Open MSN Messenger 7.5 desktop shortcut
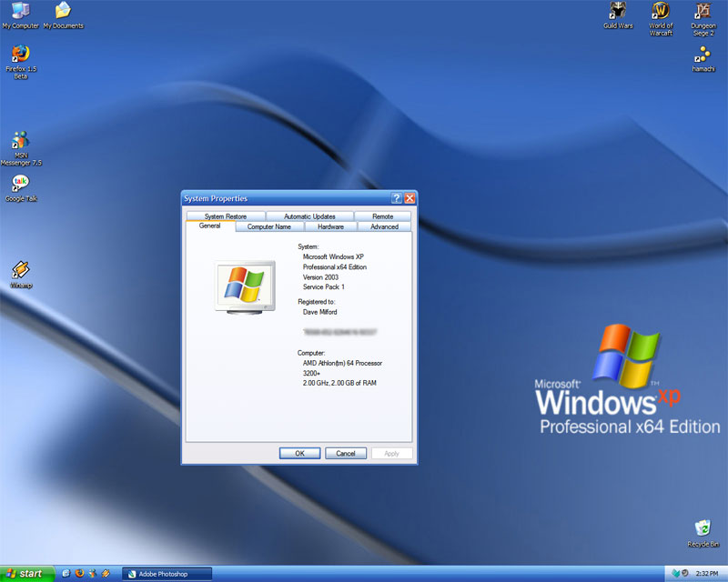 pos(20,141)
